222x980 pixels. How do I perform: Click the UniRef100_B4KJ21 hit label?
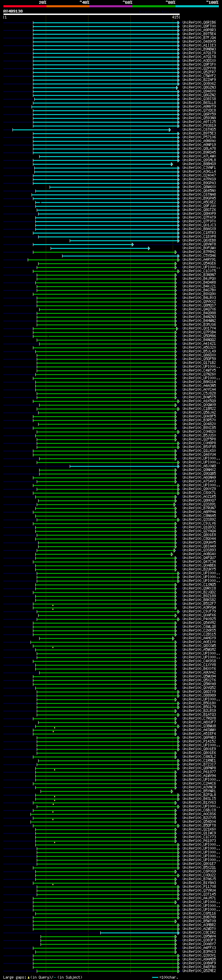(x=199, y=286)
